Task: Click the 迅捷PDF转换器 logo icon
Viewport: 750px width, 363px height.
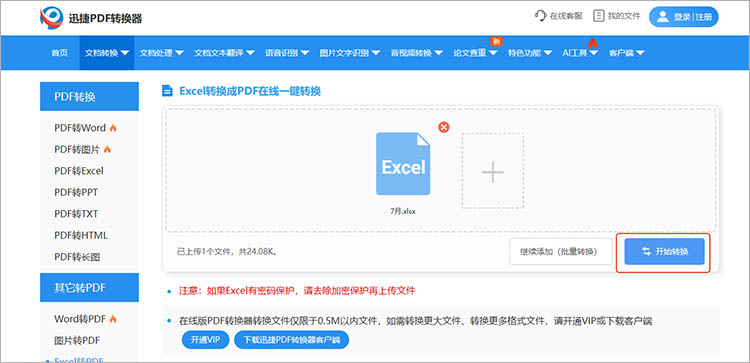Action: coord(52,18)
